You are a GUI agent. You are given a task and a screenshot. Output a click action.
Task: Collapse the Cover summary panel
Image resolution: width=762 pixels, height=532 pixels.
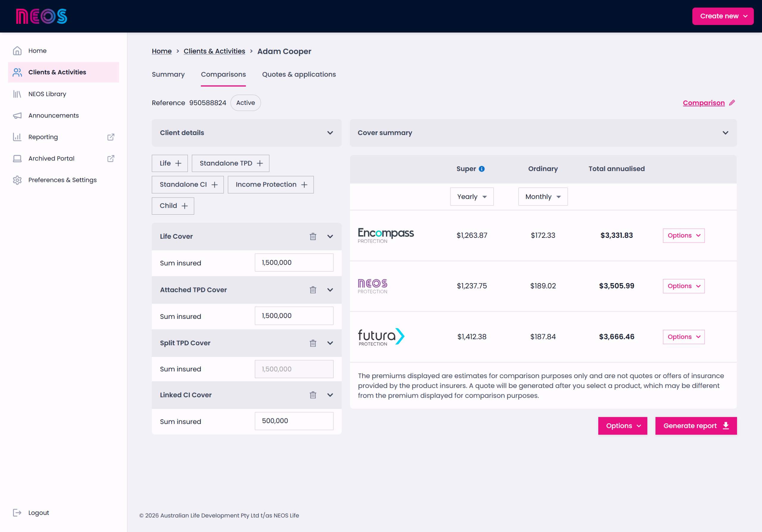pyautogui.click(x=543, y=133)
